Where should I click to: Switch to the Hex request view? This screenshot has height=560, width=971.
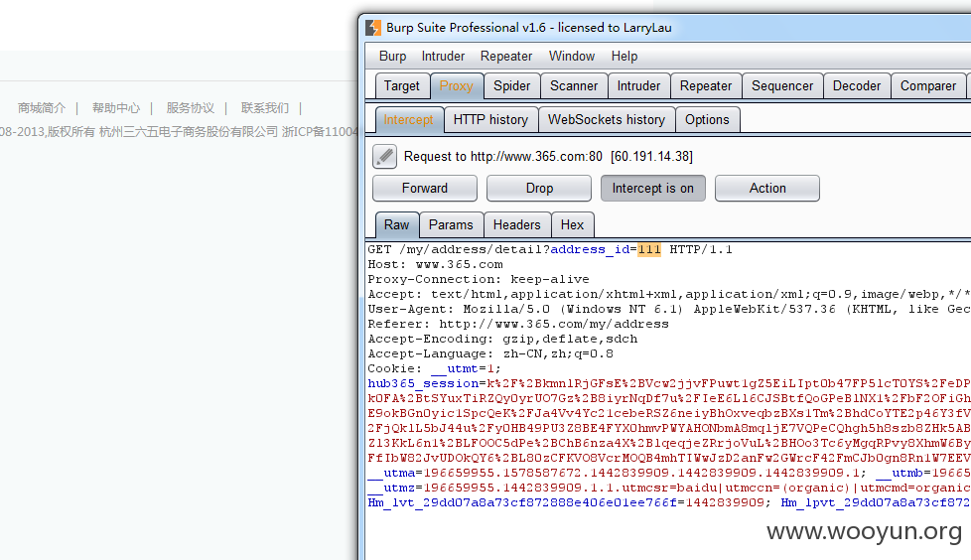(x=572, y=224)
